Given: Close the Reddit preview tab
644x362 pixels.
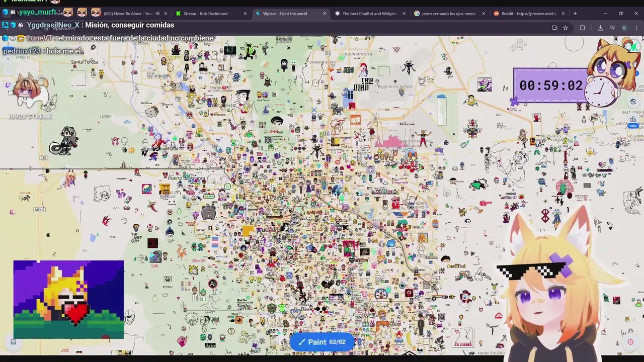Looking at the screenshot, I should pyautogui.click(x=563, y=14).
